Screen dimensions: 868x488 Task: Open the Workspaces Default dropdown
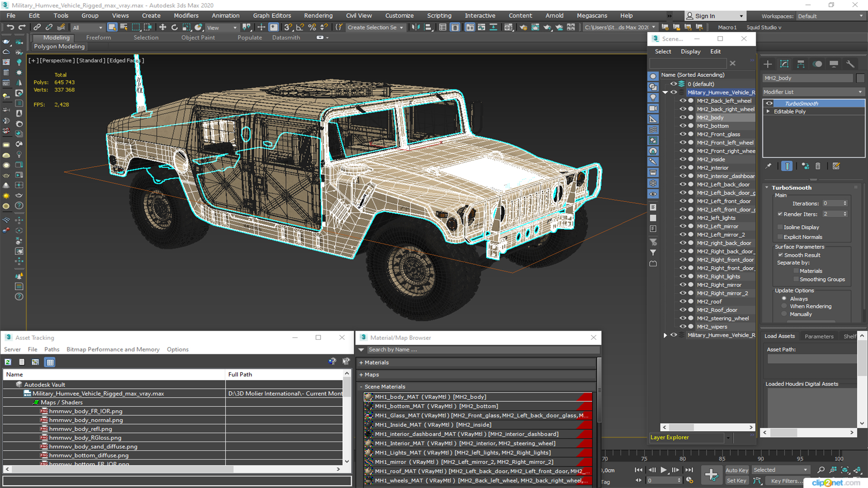tap(830, 16)
